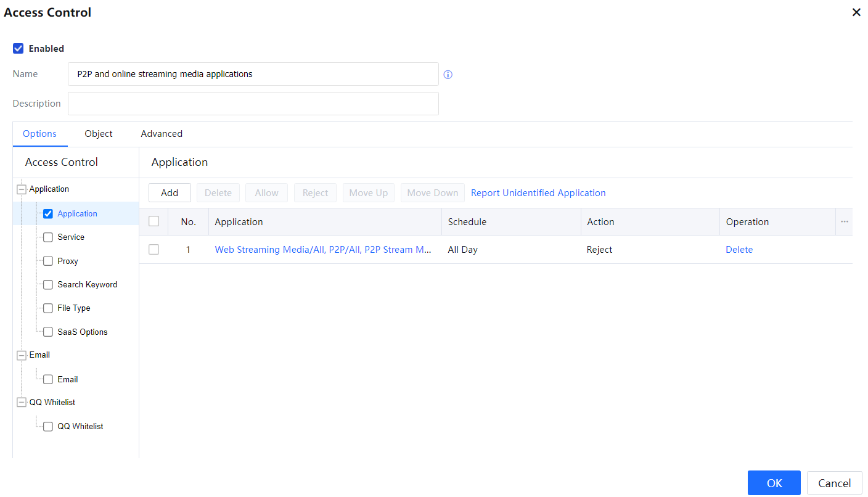Select the row 1 checkbox

point(154,250)
